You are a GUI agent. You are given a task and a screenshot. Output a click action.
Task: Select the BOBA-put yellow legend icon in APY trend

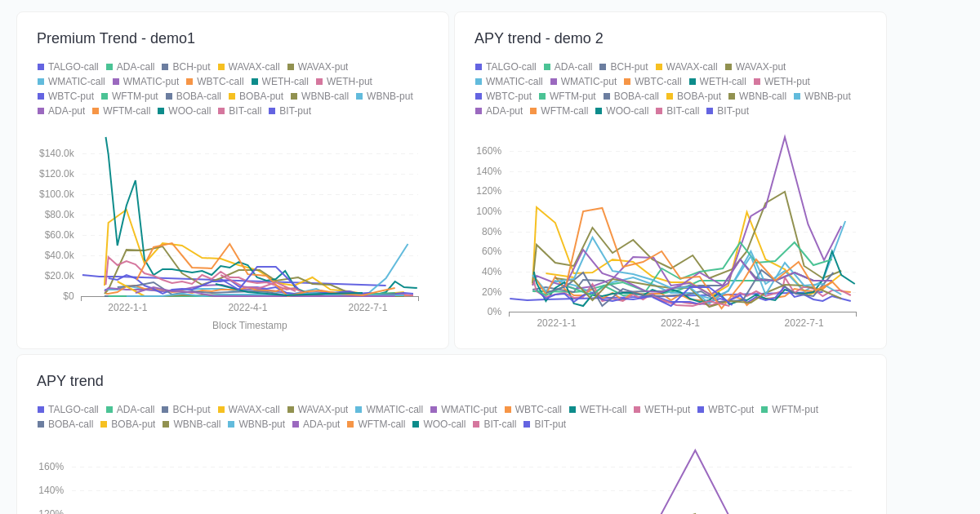(x=105, y=423)
